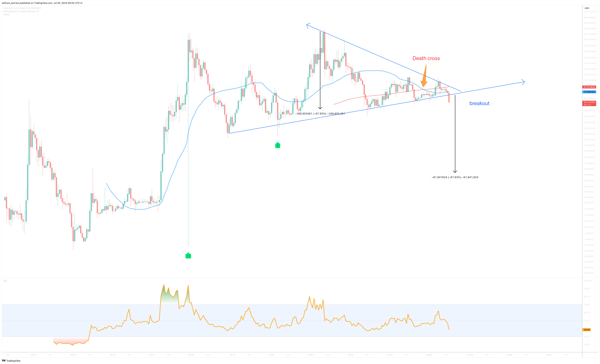Screen dimensions: 600x364
Task: Click the 2019 label on time axis
Action: pyautogui.click(x=232, y=355)
